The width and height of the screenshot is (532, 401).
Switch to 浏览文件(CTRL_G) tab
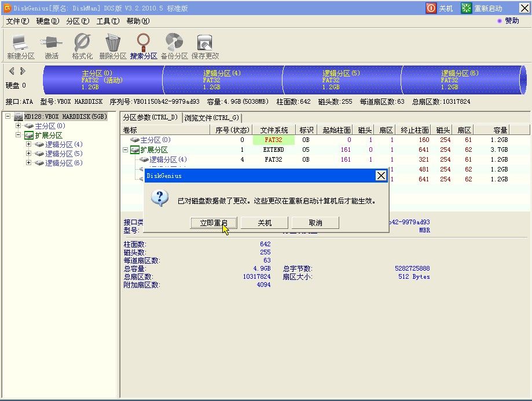(212, 118)
